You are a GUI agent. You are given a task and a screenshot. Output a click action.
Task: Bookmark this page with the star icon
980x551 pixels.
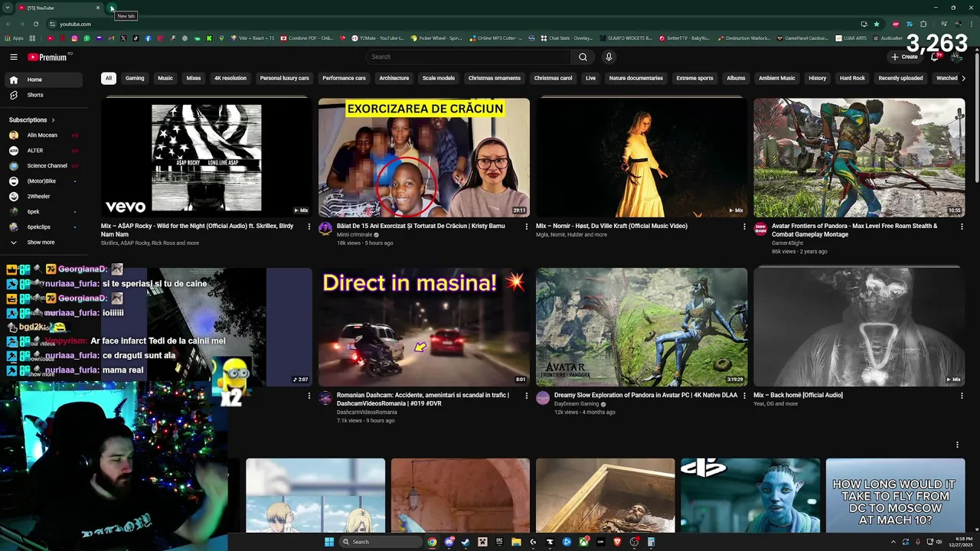click(877, 24)
